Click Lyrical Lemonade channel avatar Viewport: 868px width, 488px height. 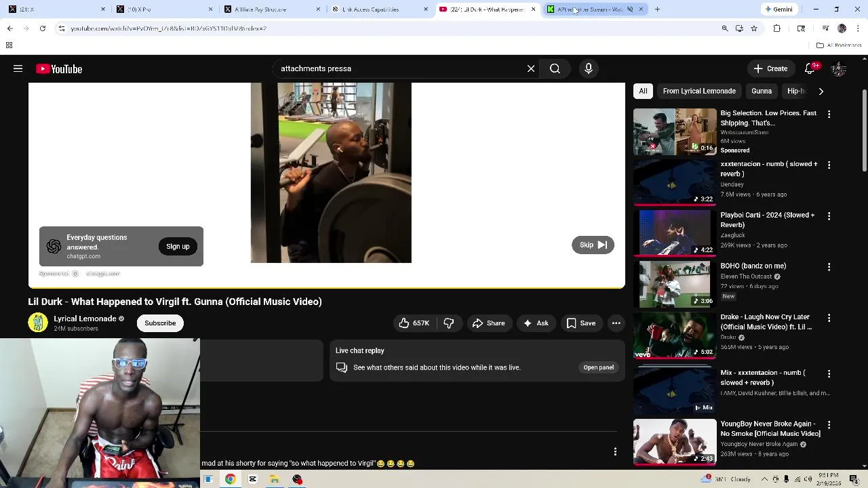[38, 323]
